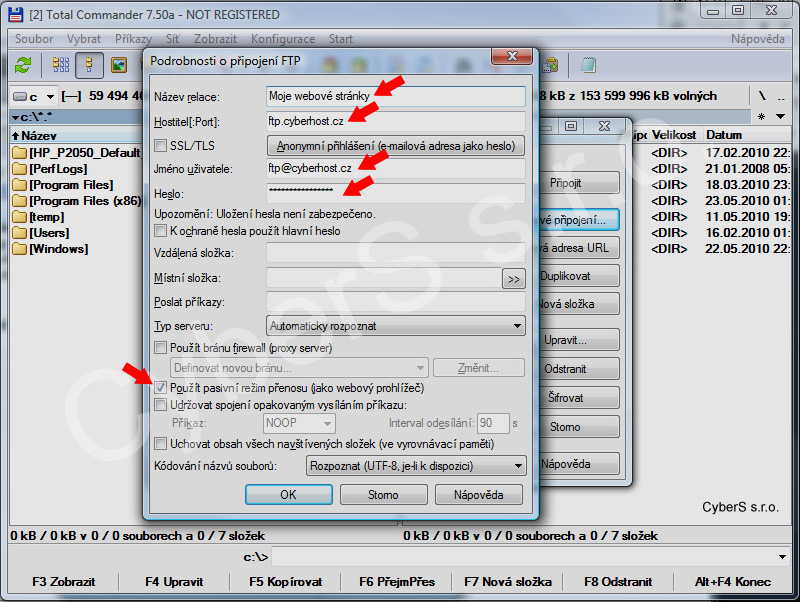Open the Soubor menu
Screen dimensions: 800x602
(x=34, y=39)
